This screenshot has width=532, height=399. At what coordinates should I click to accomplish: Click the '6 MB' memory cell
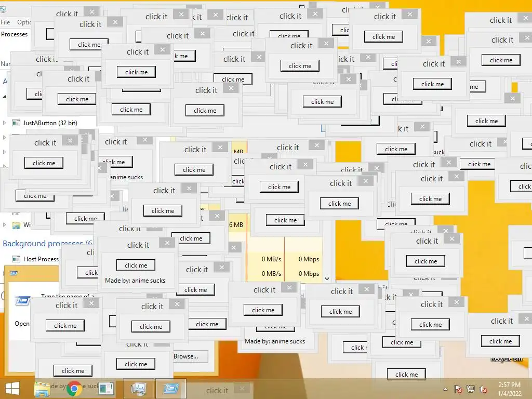pos(236,224)
